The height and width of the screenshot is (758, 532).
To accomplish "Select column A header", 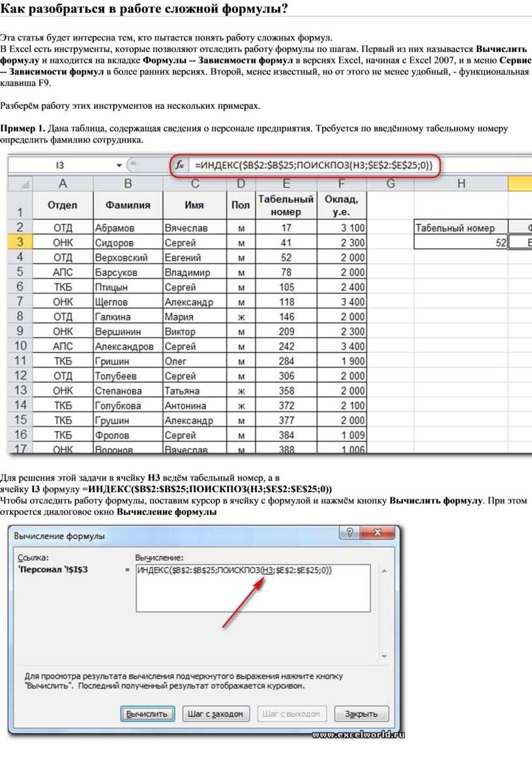I will click(63, 184).
